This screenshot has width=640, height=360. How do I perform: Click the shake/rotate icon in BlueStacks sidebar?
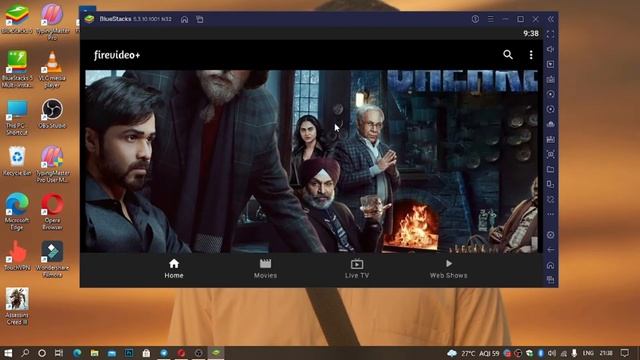550,200
